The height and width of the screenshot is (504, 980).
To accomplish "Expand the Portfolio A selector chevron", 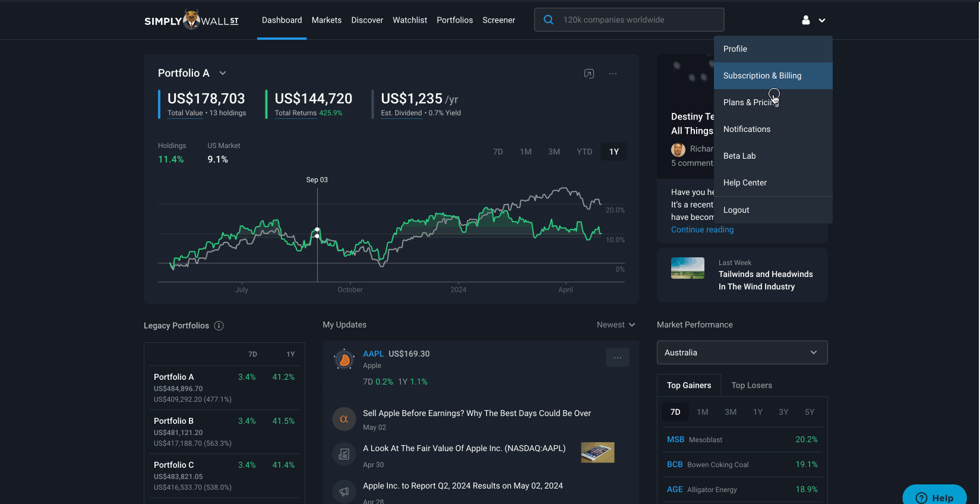I will (x=223, y=73).
